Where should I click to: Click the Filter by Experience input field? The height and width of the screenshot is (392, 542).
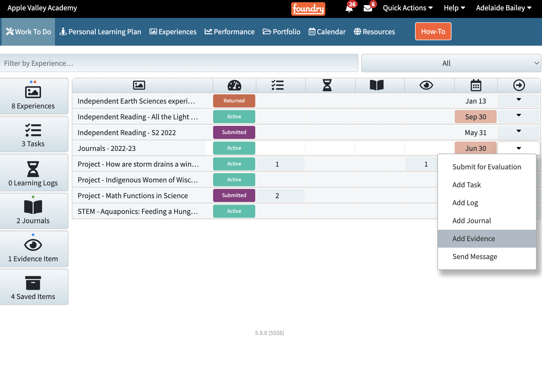coord(179,63)
